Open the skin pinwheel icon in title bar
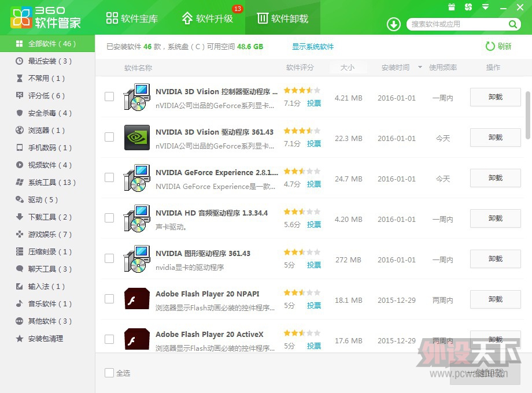 (x=468, y=7)
